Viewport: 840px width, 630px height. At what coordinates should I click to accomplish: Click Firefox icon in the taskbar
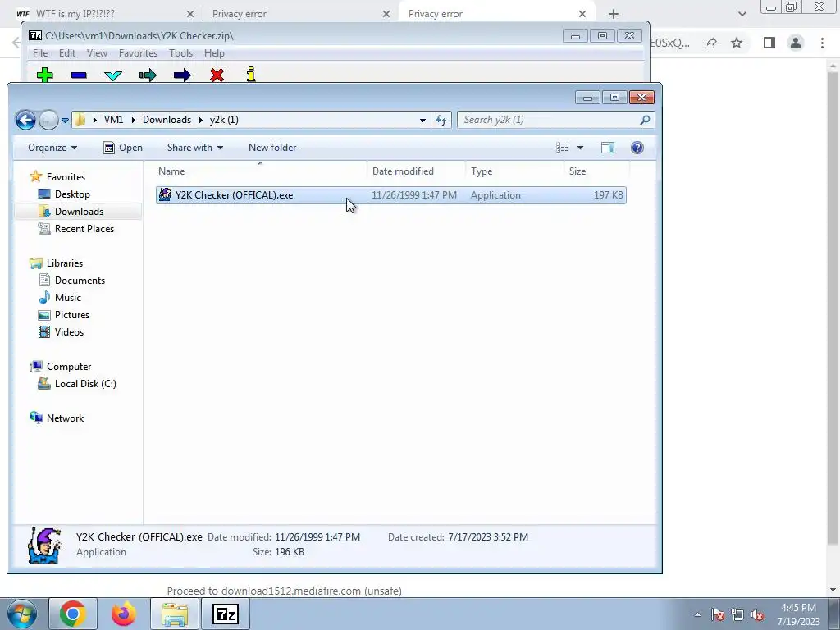(124, 614)
